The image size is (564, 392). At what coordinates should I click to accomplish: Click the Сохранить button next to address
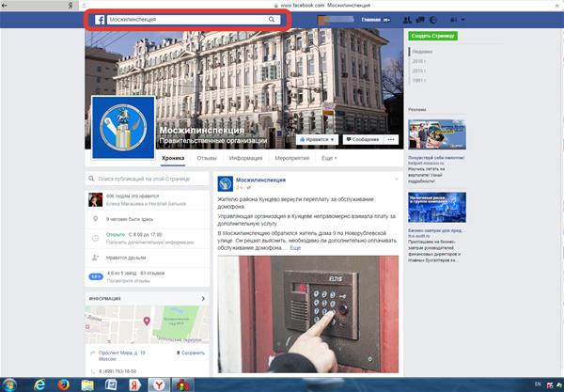click(190, 353)
